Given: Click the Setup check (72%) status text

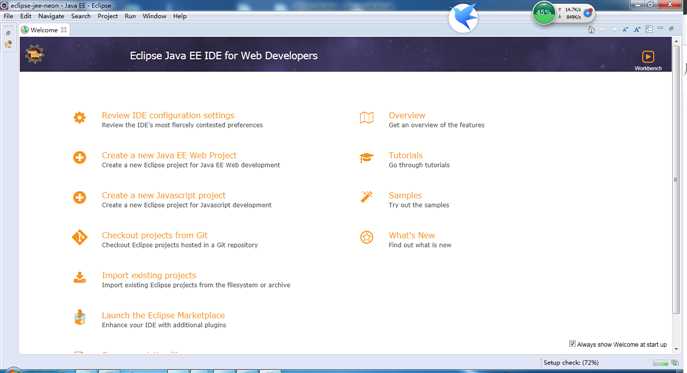Looking at the screenshot, I should 571,363.
